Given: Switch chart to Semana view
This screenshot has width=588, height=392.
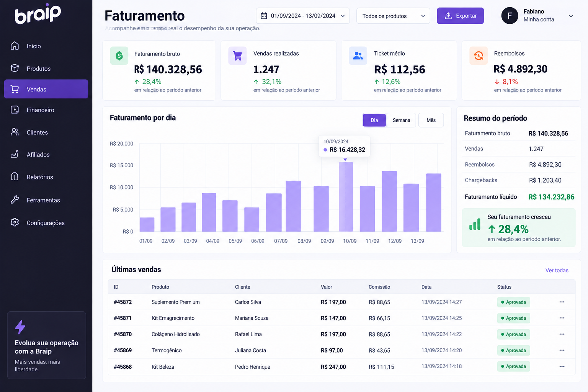Looking at the screenshot, I should tap(401, 120).
